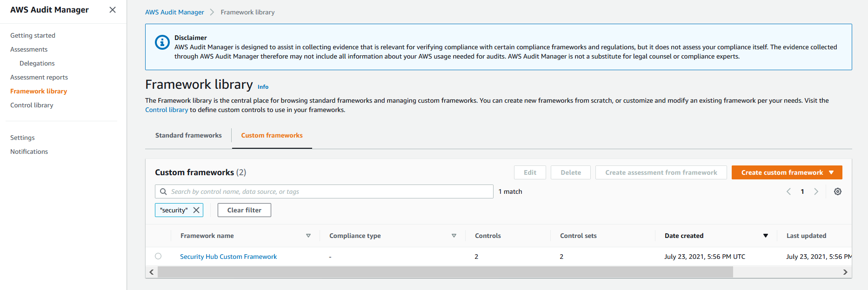Click the right arrow of horizontal scrollbar

(x=845, y=272)
